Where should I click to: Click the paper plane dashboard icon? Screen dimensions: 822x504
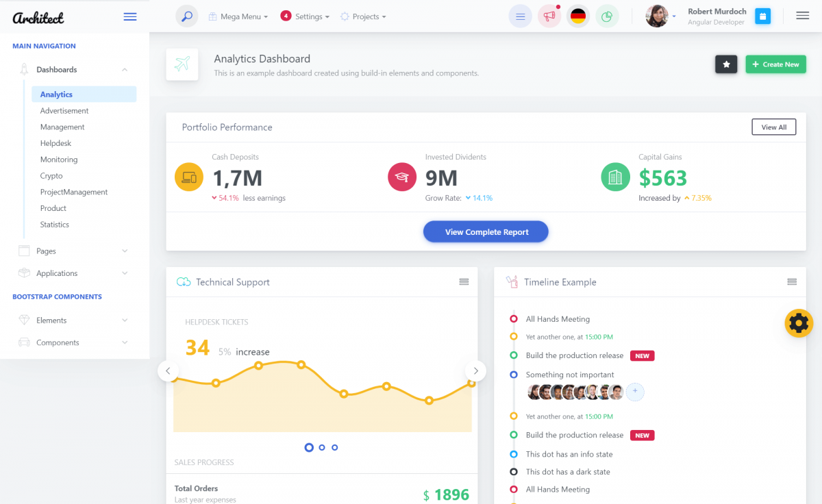pos(182,64)
